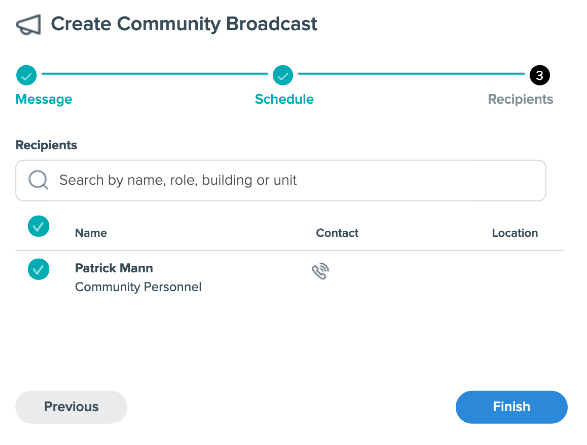This screenshot has width=587, height=445.
Task: Click the progress line between Schedule and Recipients
Action: tap(411, 74)
